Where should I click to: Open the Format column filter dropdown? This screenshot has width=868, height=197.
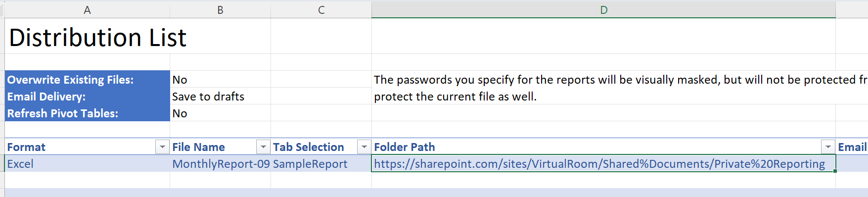(162, 147)
